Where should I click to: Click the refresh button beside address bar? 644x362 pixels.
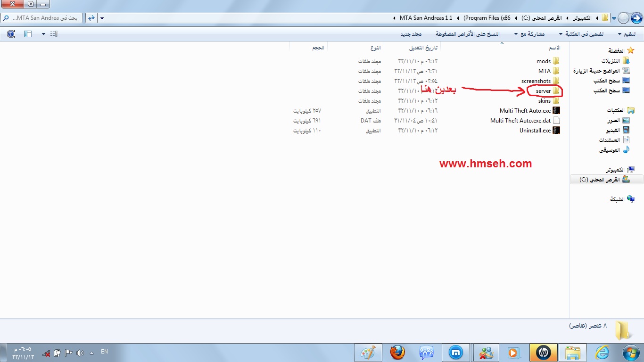(x=91, y=18)
